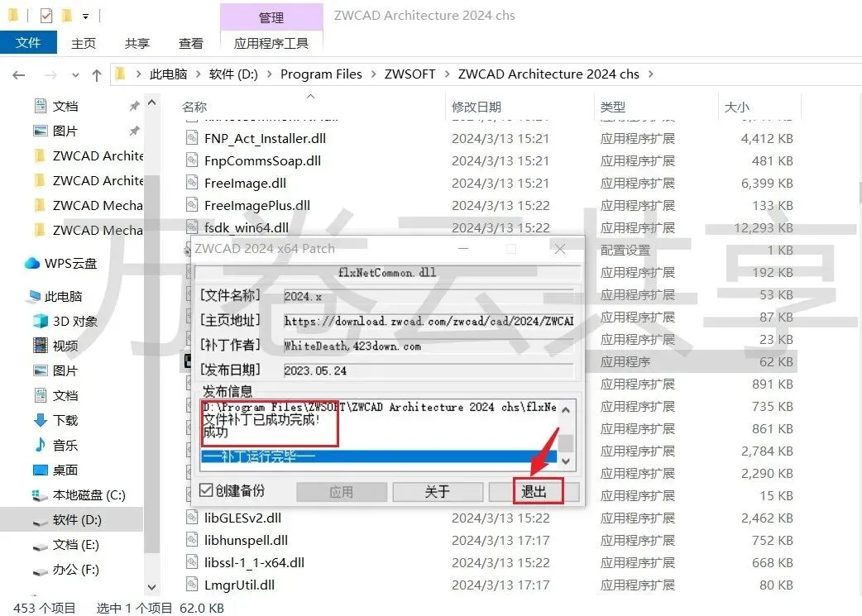Open 视频 folder icon
Screen dimensions: 862x616
click(41, 346)
